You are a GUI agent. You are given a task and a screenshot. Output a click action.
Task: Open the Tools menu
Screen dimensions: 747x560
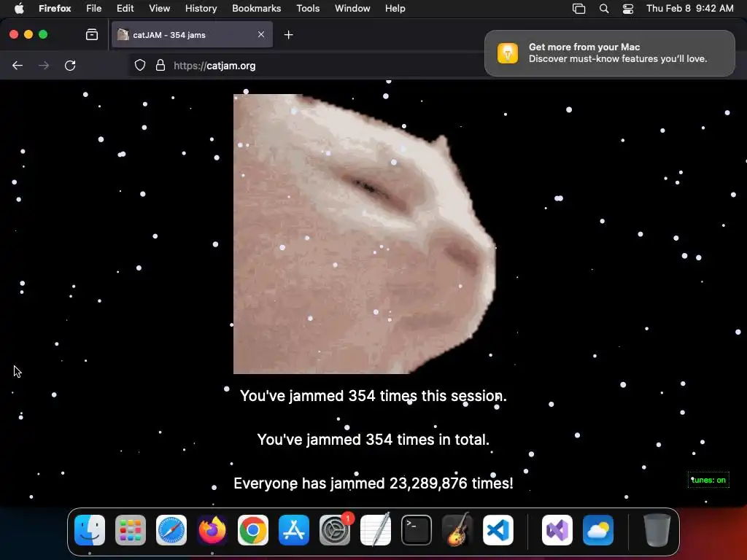(308, 8)
